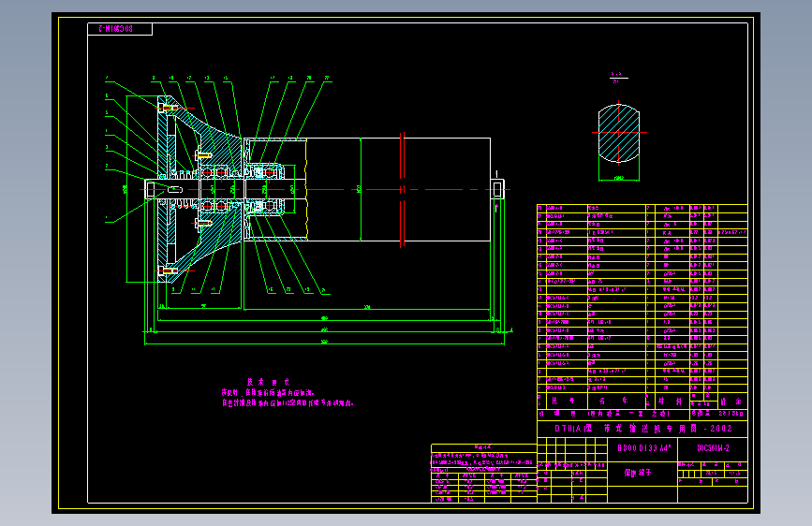Select the hatched shaft cross-section view
812x526 pixels.
619,134
